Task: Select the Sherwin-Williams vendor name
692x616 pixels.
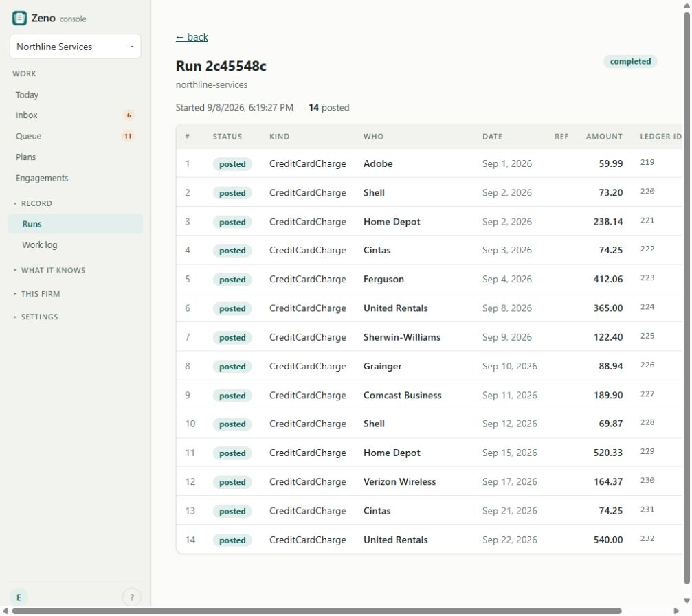Action: click(x=401, y=337)
